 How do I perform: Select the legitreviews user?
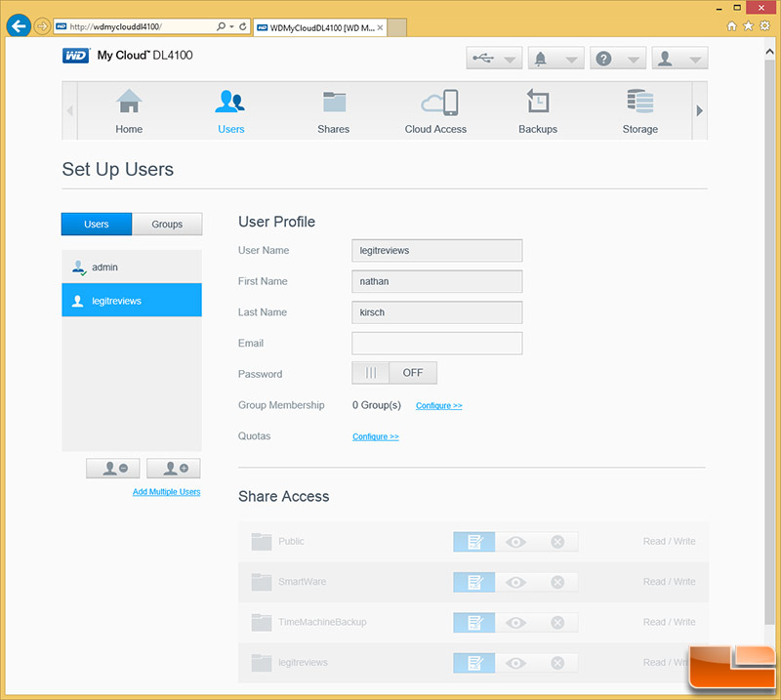point(132,301)
